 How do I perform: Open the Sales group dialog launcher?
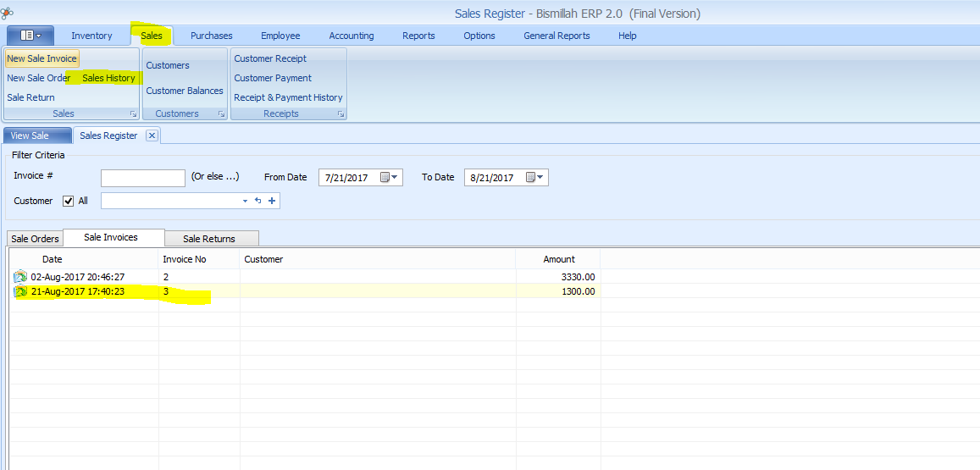click(x=133, y=113)
